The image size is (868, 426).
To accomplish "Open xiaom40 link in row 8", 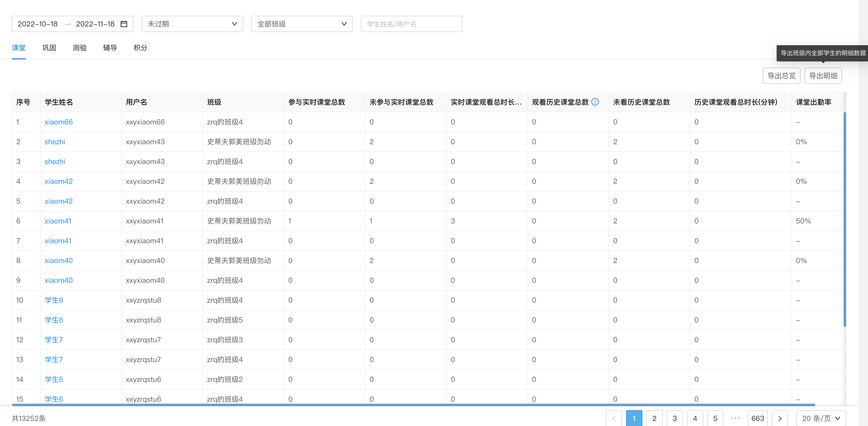I will point(59,260).
